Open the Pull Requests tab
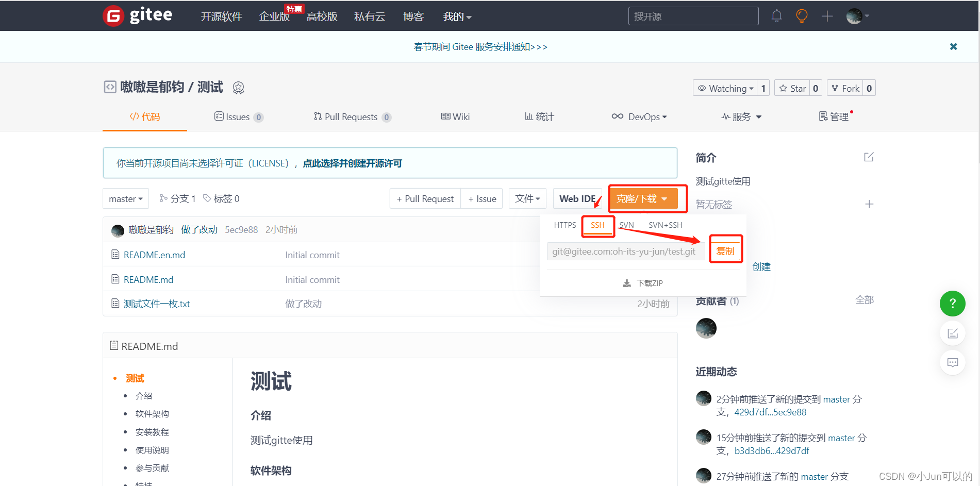The height and width of the screenshot is (486, 980). pyautogui.click(x=353, y=116)
